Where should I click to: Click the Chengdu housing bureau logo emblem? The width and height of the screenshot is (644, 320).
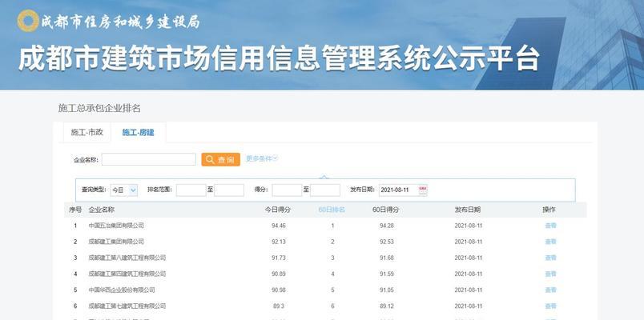pos(28,21)
